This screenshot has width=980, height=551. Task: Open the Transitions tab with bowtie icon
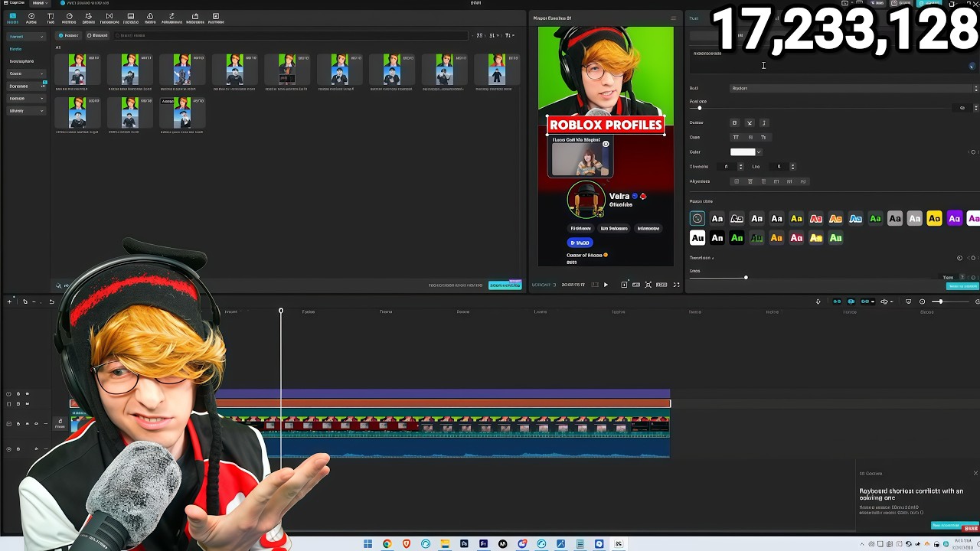109,18
